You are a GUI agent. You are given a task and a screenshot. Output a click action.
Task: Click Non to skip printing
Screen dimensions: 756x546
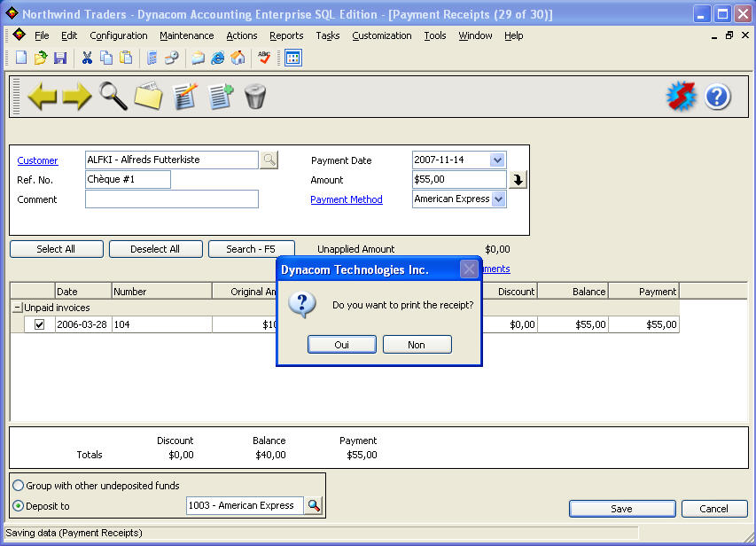coord(417,345)
